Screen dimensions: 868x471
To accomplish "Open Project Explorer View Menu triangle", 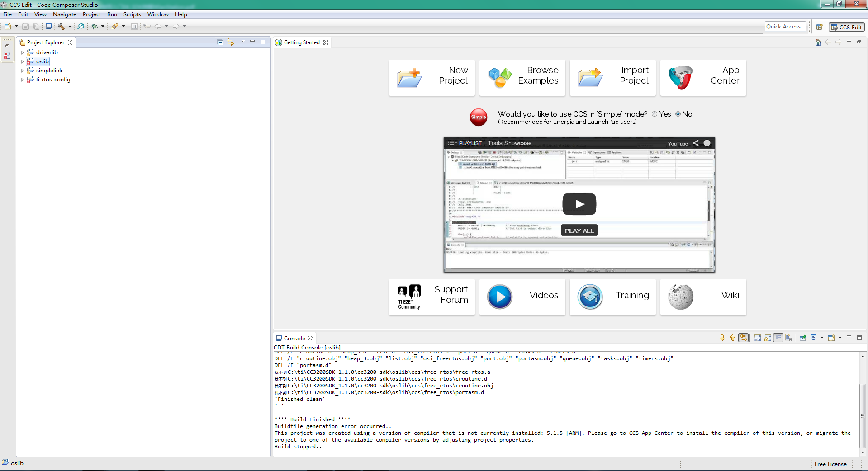I will pyautogui.click(x=243, y=41).
